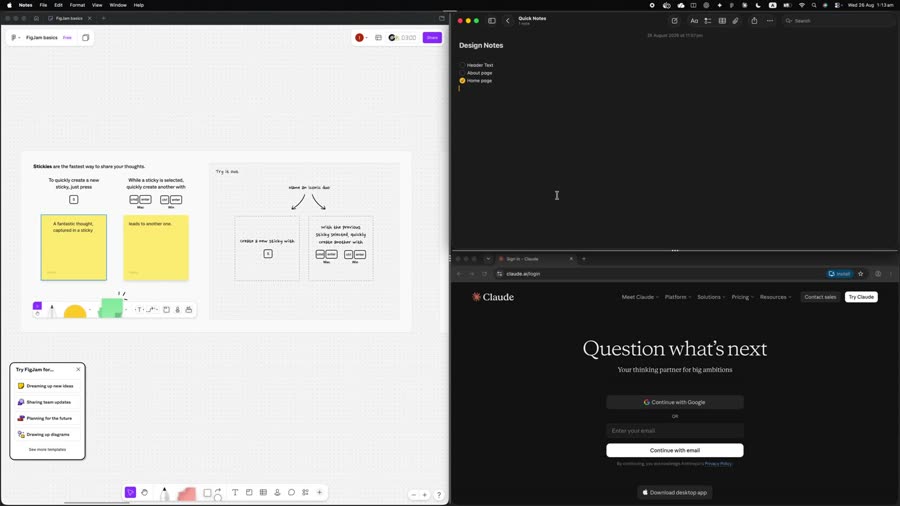The height and width of the screenshot is (506, 900).
Task: Insert a checklist in Notes
Action: click(708, 21)
